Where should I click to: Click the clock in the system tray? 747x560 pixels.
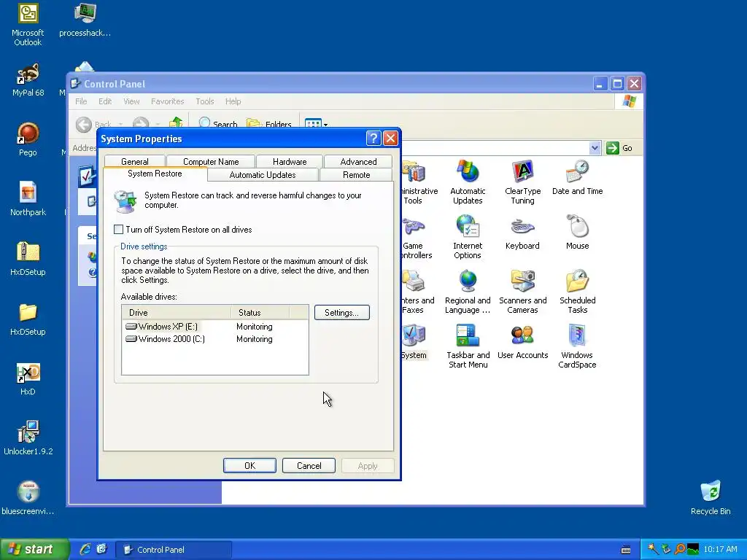[x=720, y=549]
